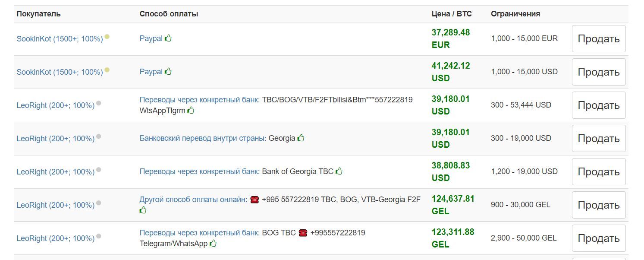Open Банковский перевод внутри страны link

[x=203, y=138]
